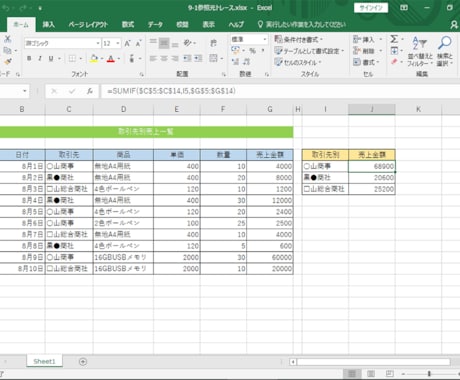The height and width of the screenshot is (380, 460).
Task: Toggle Underline formatting
Action: click(51, 59)
